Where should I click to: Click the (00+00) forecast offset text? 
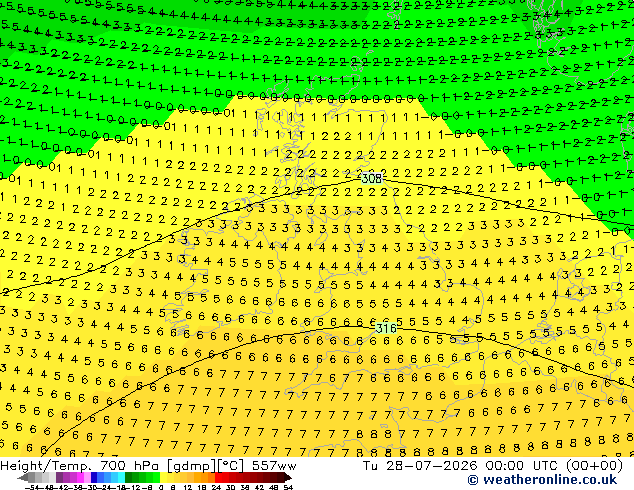pyautogui.click(x=594, y=466)
